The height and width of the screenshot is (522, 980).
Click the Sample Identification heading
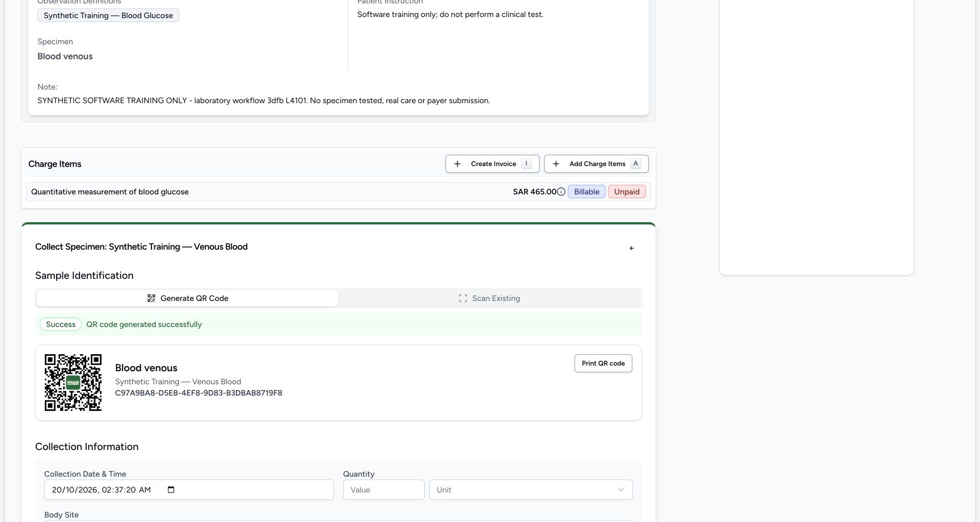tap(85, 275)
